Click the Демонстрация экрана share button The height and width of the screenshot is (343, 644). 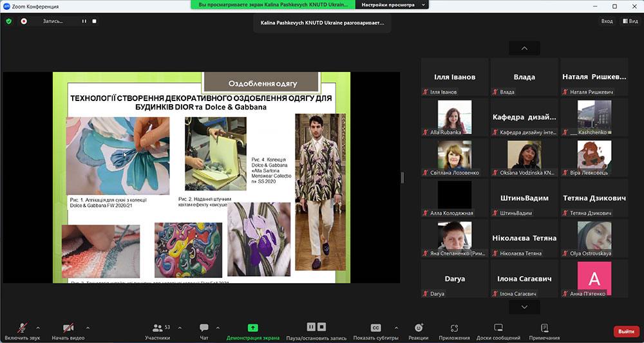[x=253, y=331]
